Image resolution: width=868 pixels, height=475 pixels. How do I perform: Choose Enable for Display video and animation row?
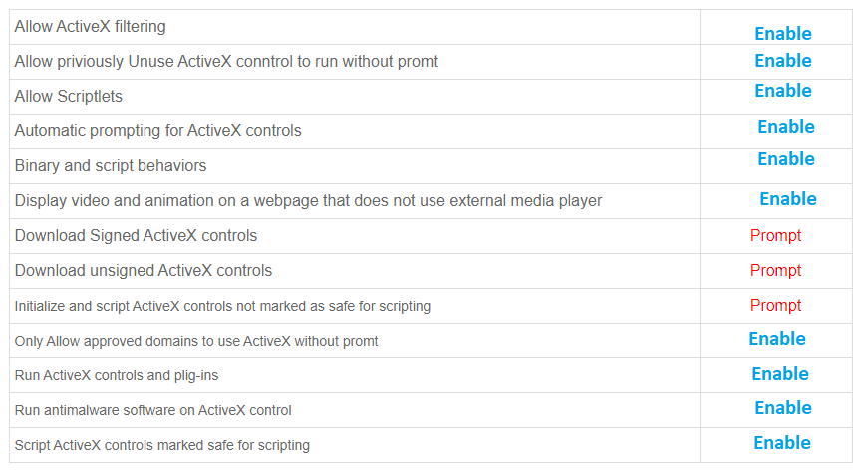pos(787,199)
